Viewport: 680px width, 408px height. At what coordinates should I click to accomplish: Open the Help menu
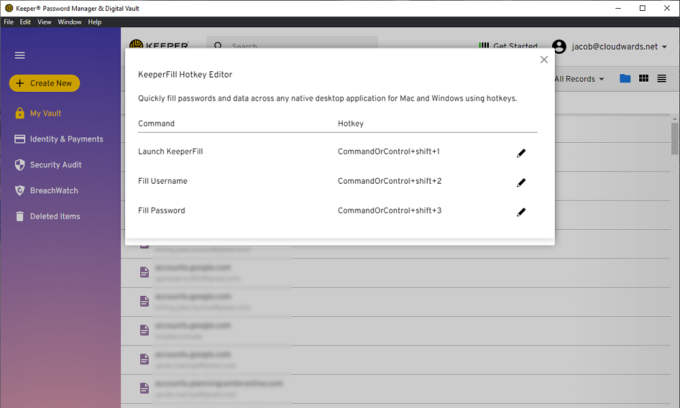point(95,21)
